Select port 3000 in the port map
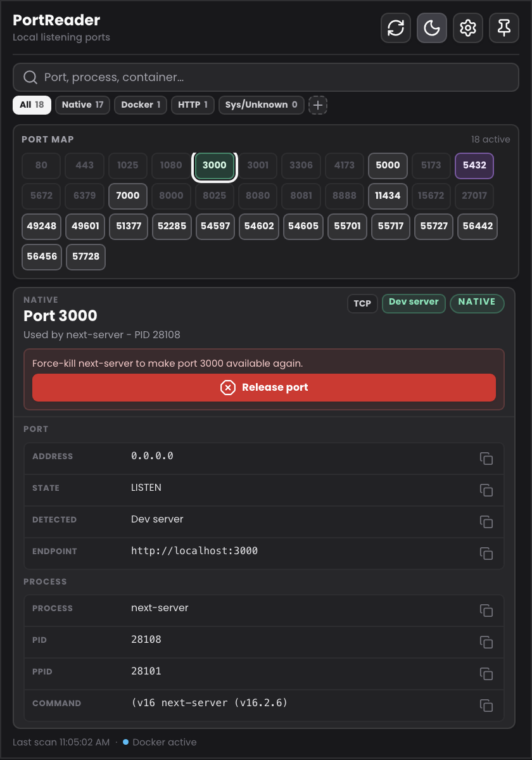 215,165
